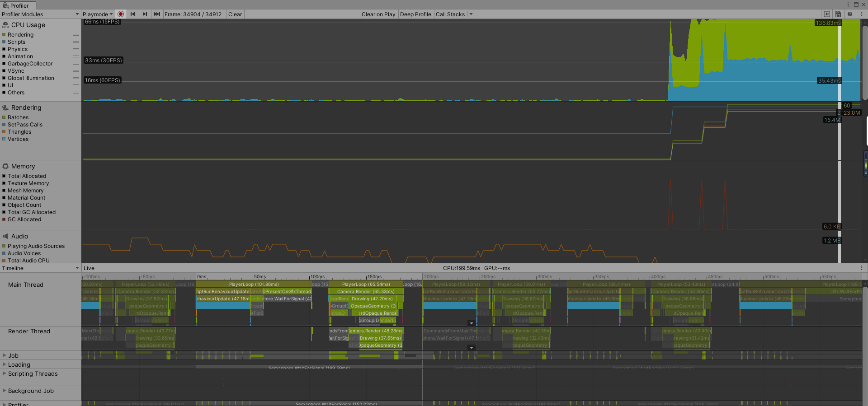Step to the previous frame

tap(133, 14)
